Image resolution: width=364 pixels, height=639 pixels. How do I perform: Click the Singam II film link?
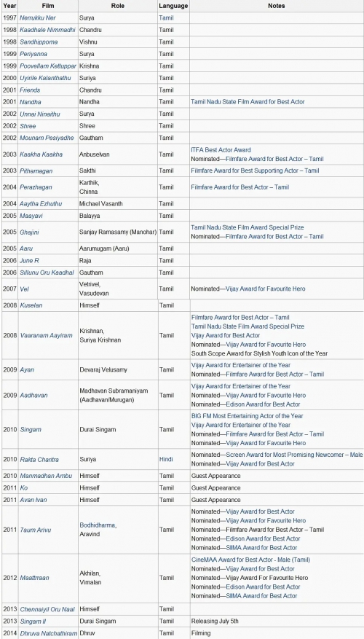(33, 621)
